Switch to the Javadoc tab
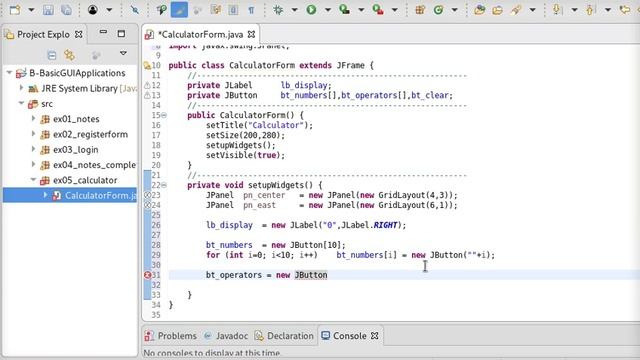Image resolution: width=640 pixels, height=360 pixels. point(226,336)
